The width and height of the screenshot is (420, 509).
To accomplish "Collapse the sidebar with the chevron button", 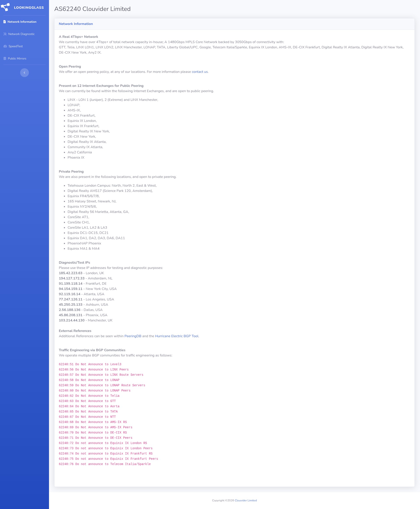I will (x=24, y=73).
